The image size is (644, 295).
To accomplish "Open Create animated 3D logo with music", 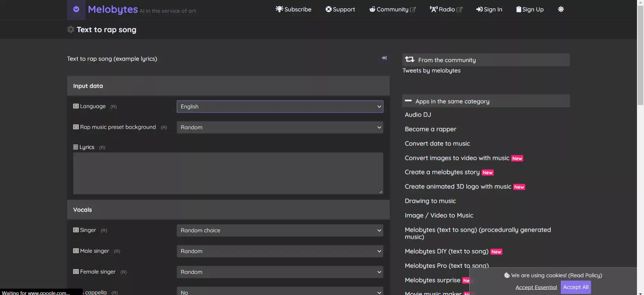I will (458, 186).
